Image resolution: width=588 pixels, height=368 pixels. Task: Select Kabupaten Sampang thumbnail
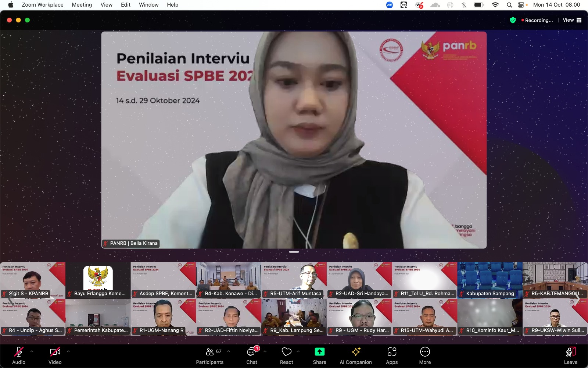pyautogui.click(x=490, y=280)
